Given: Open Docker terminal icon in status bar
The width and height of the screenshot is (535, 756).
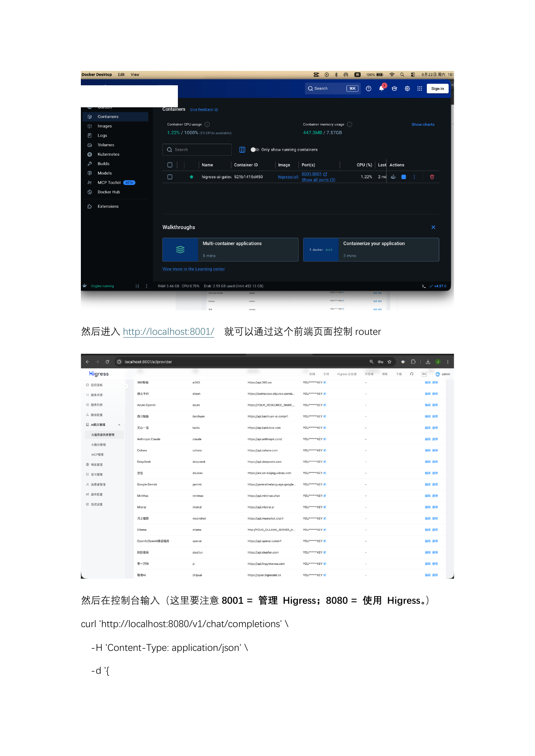Looking at the screenshot, I should coord(424,286).
